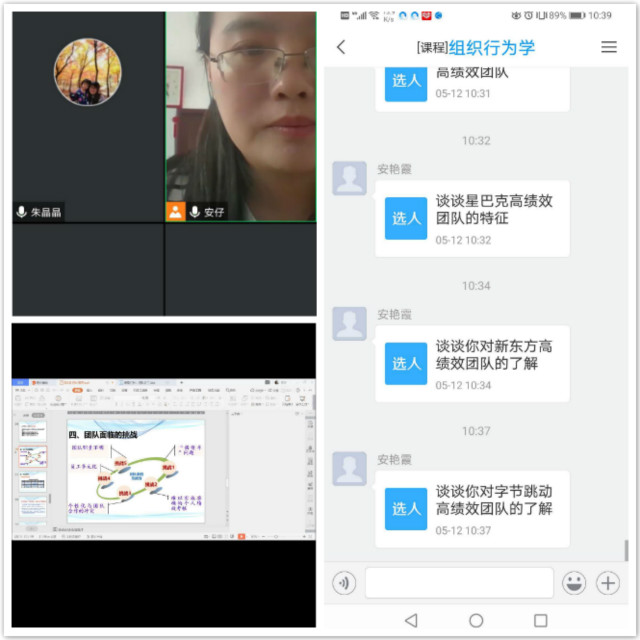Tap 选人 button for 星巴克高绩效团队 message
640x640 pixels.
click(406, 218)
